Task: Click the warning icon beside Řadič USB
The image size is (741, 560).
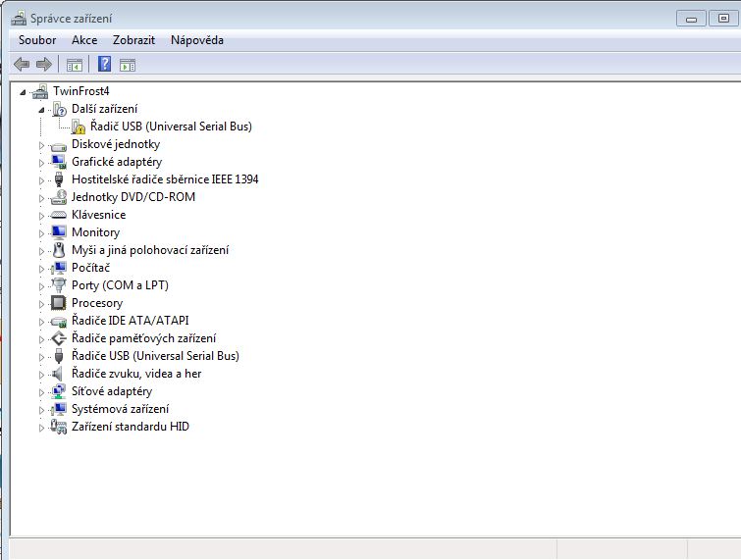Action: coord(78,127)
